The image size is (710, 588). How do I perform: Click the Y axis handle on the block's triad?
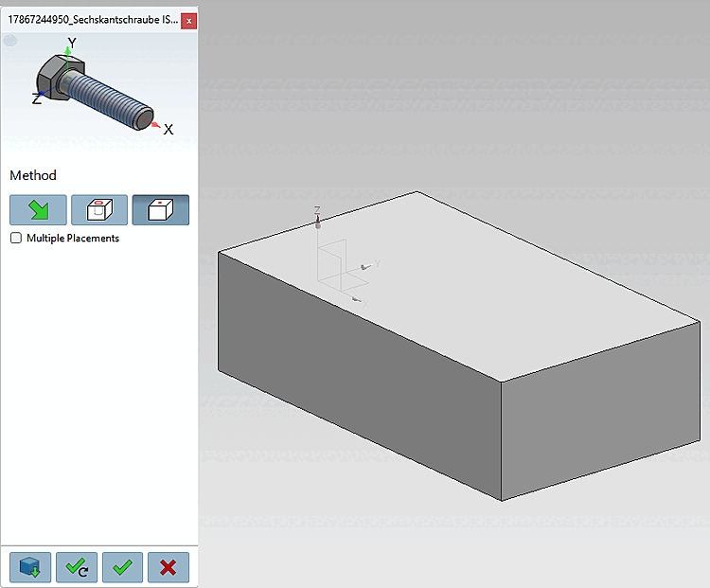[x=365, y=267]
